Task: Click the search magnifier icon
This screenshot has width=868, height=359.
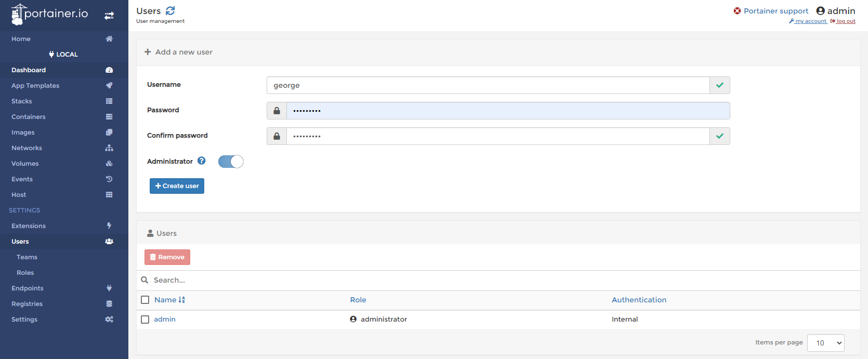Action: [144, 280]
